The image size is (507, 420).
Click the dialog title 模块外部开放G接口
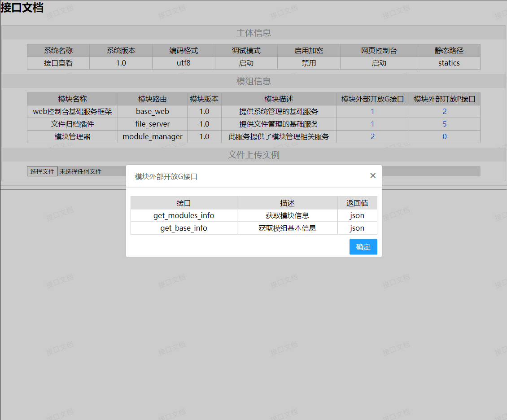pyautogui.click(x=166, y=176)
